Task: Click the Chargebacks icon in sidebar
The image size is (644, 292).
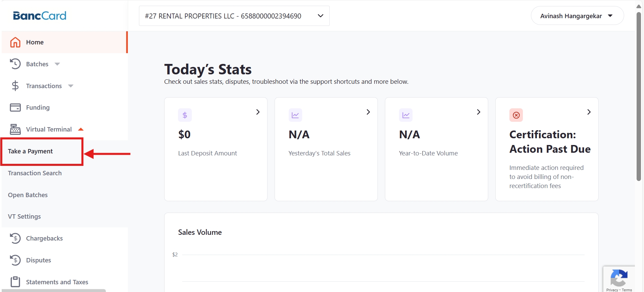Action: pos(15,238)
